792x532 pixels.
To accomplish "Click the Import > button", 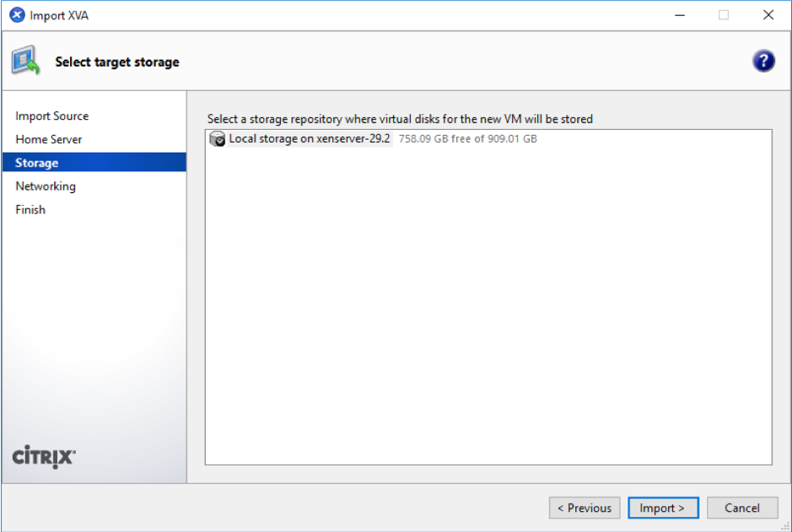I will pyautogui.click(x=663, y=508).
